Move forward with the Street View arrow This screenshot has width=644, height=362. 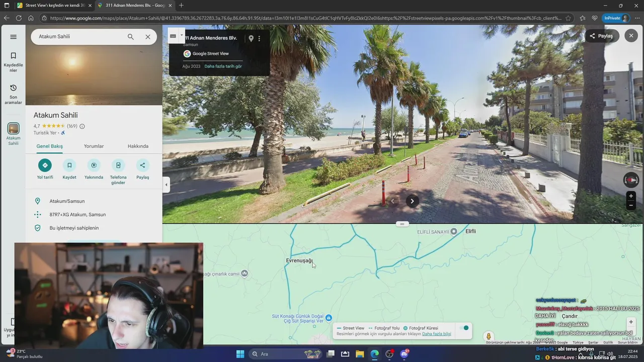(412, 201)
